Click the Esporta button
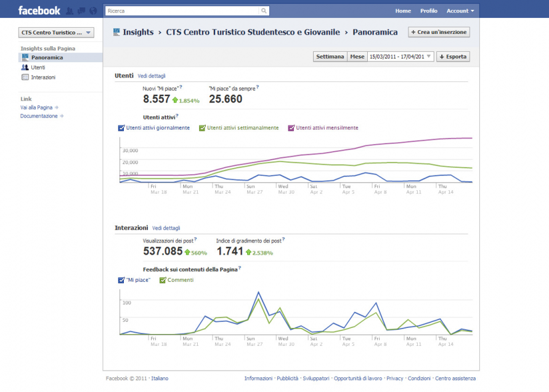The height and width of the screenshot is (392, 549). 453,57
